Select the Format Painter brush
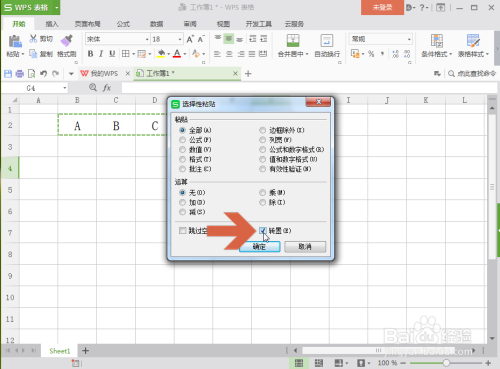The height and width of the screenshot is (369, 500). tap(66, 41)
